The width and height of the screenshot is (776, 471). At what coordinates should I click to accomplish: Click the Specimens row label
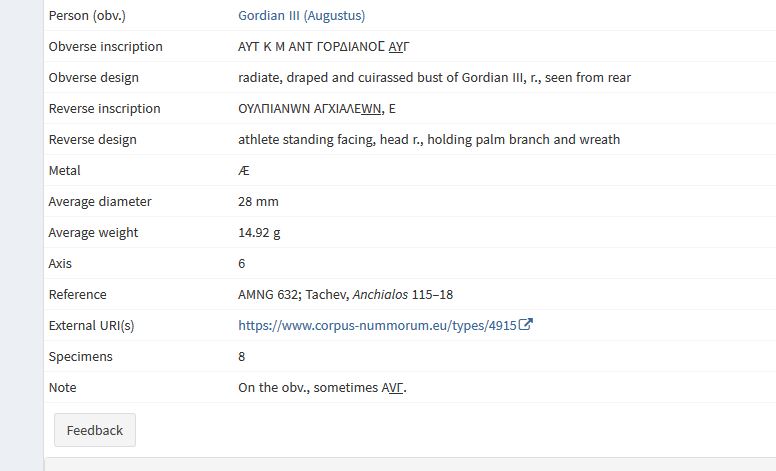[x=80, y=357]
